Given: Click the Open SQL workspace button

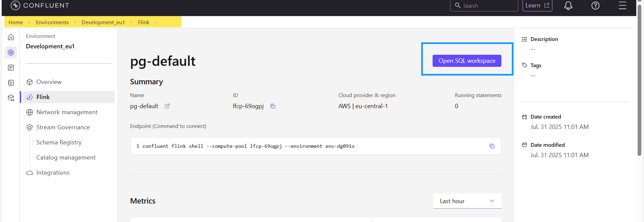Looking at the screenshot, I should (x=467, y=61).
